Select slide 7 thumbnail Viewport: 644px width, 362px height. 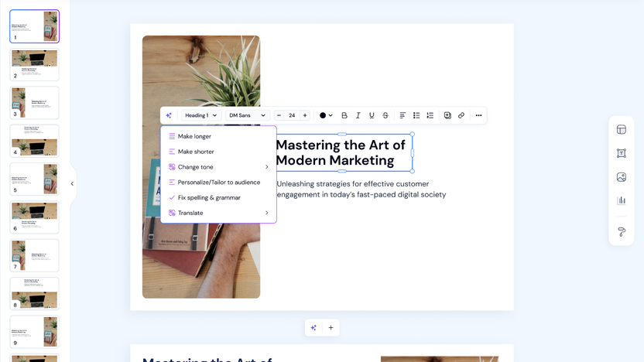35,255
